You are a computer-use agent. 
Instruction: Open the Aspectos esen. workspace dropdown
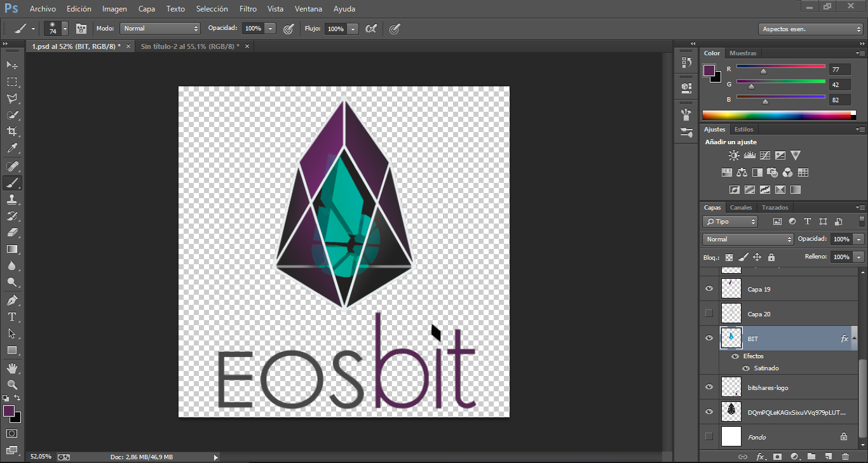click(x=810, y=29)
